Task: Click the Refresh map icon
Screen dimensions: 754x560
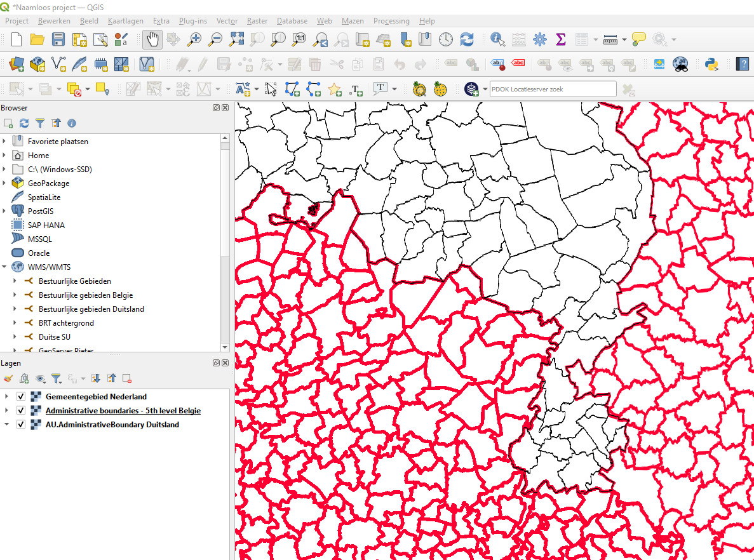Action: [466, 39]
